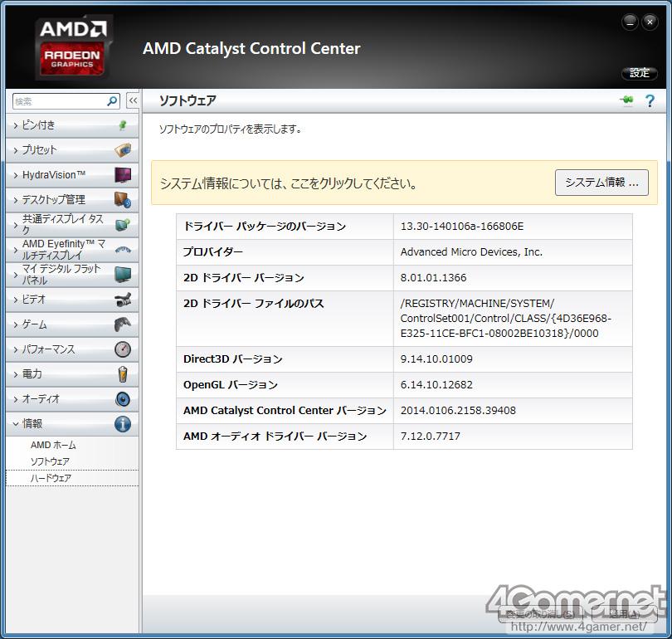Click the ゲーム gamepad icon
672x639 pixels.
[123, 324]
